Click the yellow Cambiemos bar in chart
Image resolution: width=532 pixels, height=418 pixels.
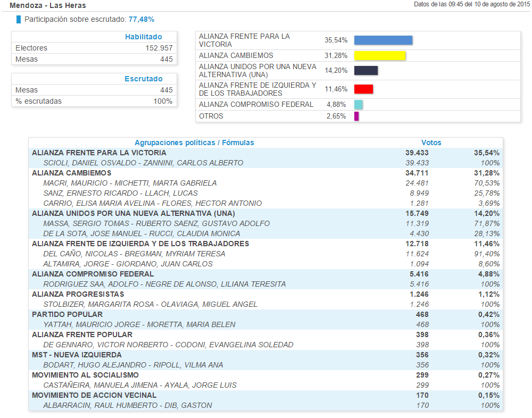[x=380, y=56]
